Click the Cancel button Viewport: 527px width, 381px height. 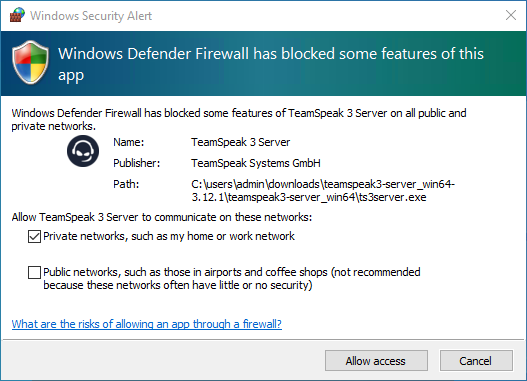476,361
